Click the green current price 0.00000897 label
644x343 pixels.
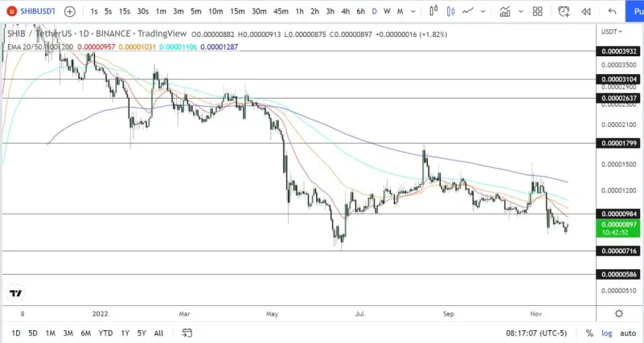pyautogui.click(x=618, y=228)
